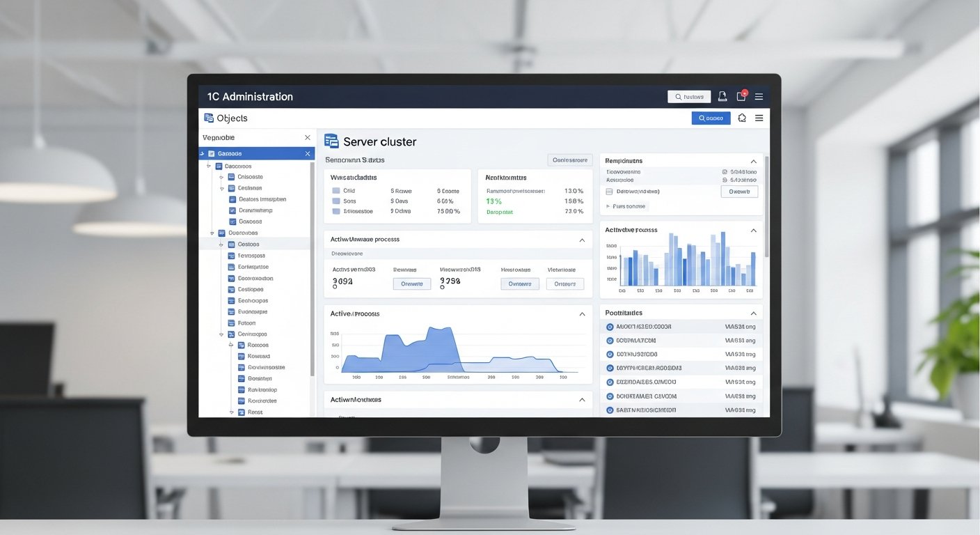Close the highlighted blue tree row with its X
The height and width of the screenshot is (535, 980).
[308, 153]
